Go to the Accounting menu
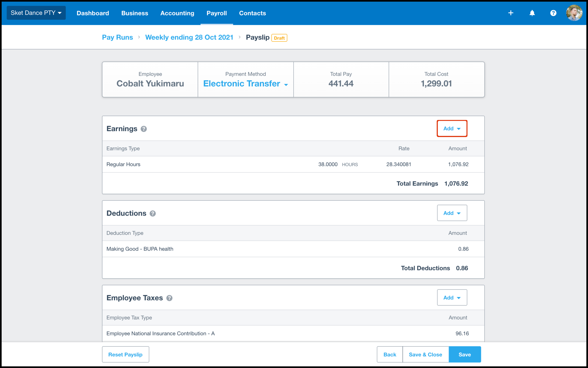This screenshot has width=588, height=368. [x=177, y=13]
